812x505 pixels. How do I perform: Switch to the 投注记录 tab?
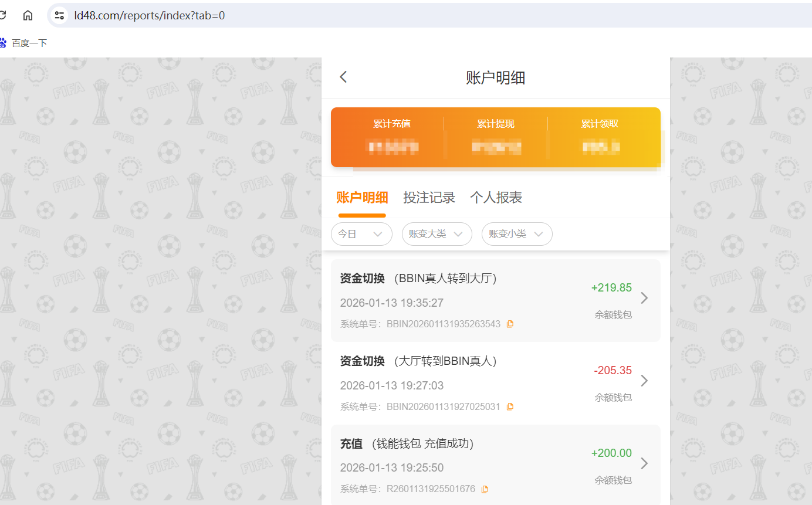[429, 198]
